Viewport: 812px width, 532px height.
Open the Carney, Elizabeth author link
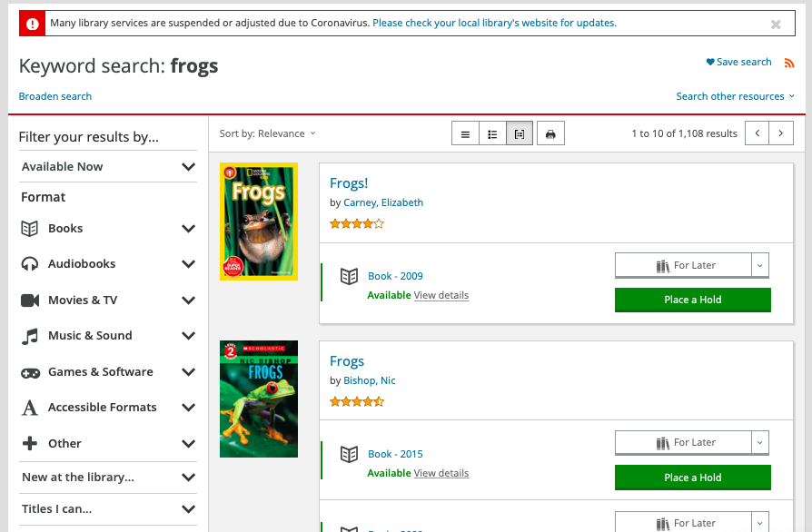point(383,202)
